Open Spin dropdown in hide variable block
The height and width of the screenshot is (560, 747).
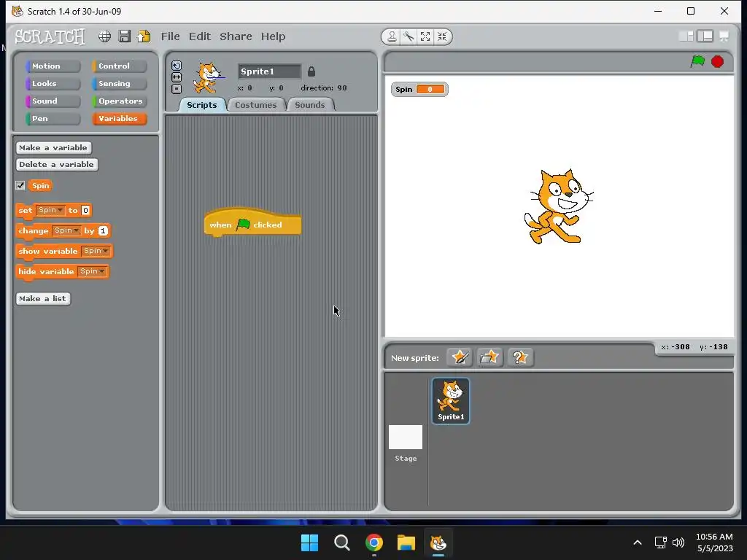click(x=92, y=271)
